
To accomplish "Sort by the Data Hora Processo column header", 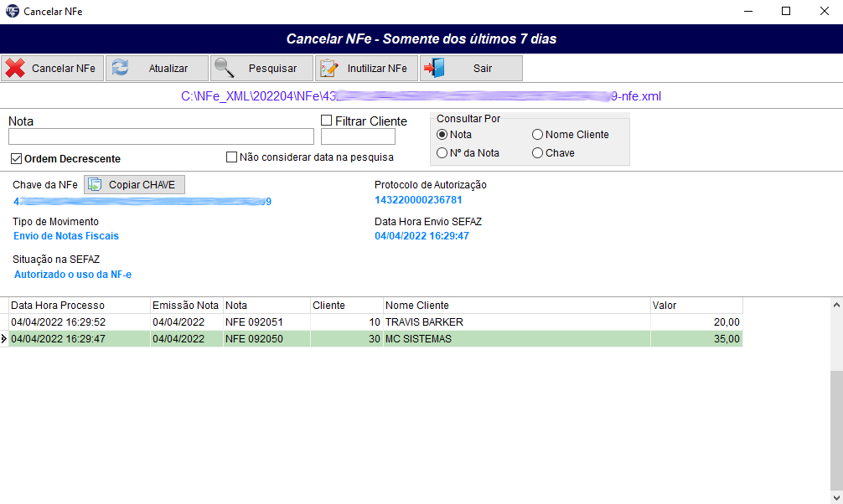I will (80, 306).
